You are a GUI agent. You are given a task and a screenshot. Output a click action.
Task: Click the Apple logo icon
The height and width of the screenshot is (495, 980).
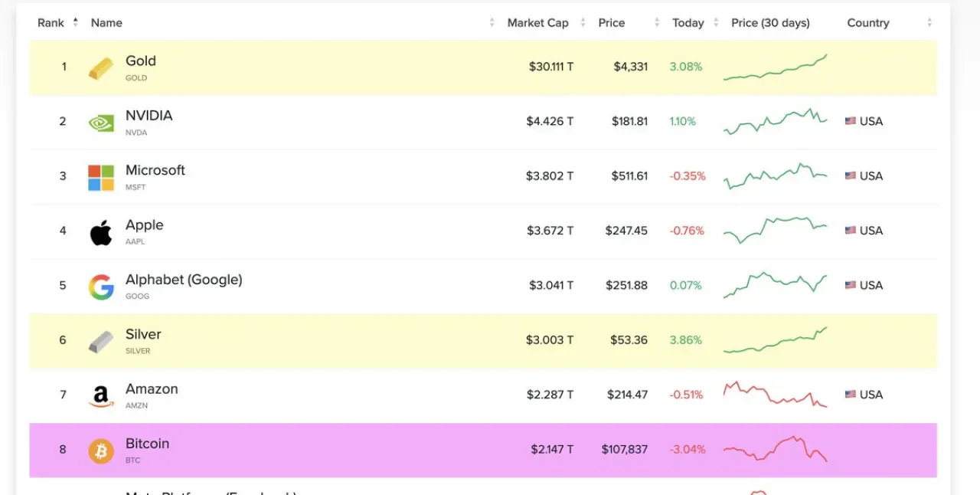[101, 231]
